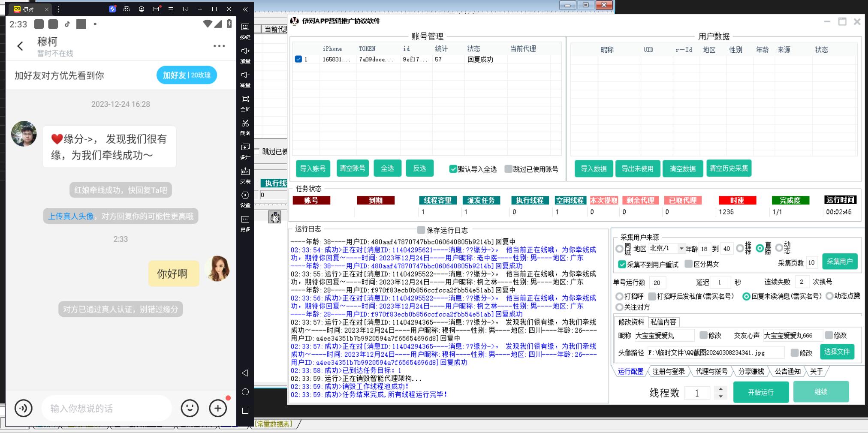Click the volume up sidebar icon
The image size is (868, 433).
245,51
